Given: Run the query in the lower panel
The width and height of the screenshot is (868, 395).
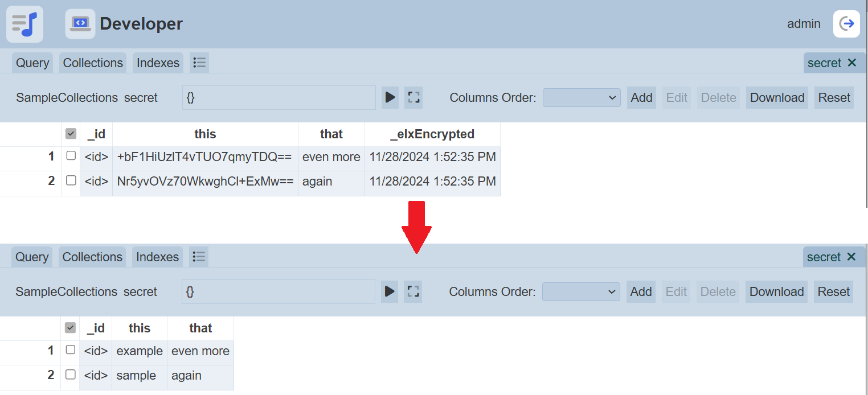Looking at the screenshot, I should point(390,291).
